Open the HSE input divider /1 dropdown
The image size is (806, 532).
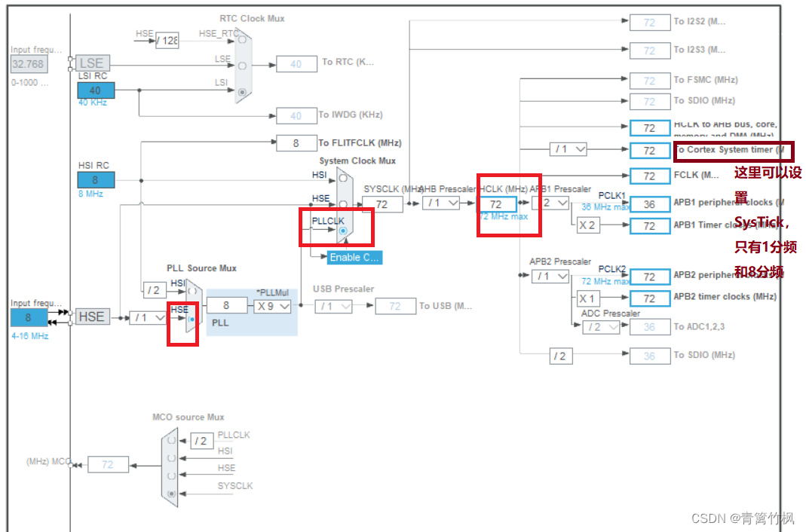click(148, 317)
